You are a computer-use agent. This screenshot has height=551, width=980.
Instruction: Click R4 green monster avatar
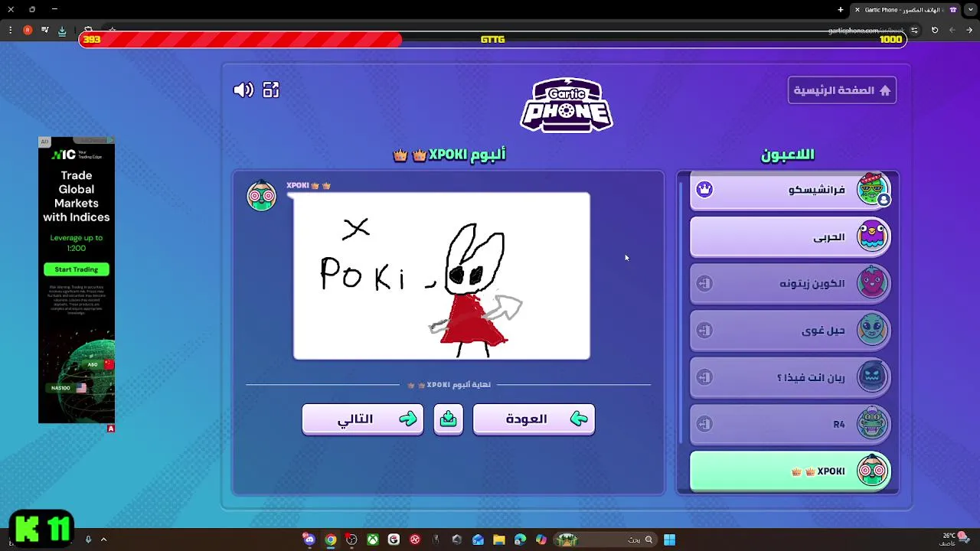click(x=872, y=423)
